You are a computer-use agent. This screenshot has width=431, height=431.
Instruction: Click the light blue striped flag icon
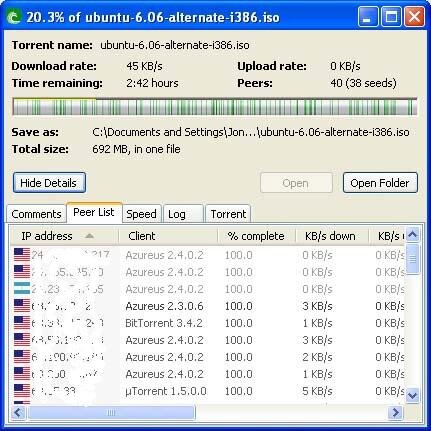pos(22,289)
